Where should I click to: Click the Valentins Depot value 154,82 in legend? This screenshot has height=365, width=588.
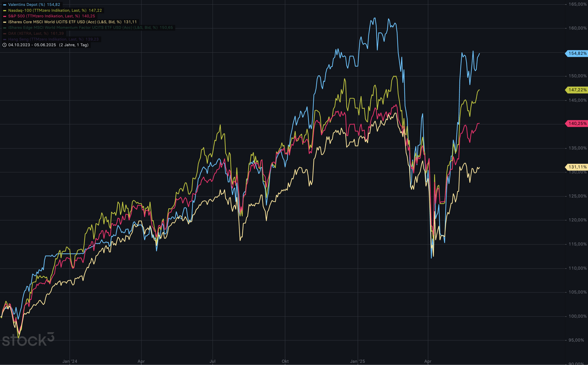click(x=54, y=5)
